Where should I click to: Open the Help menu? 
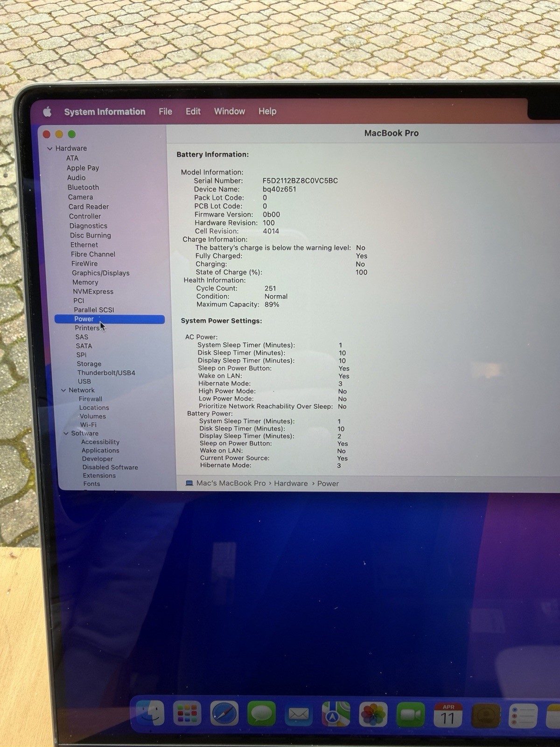point(267,111)
